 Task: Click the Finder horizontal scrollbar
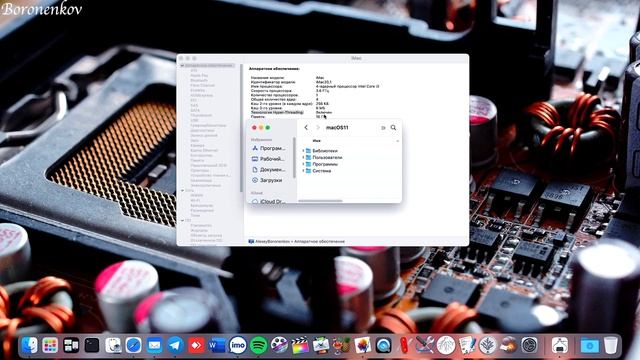click(320, 201)
